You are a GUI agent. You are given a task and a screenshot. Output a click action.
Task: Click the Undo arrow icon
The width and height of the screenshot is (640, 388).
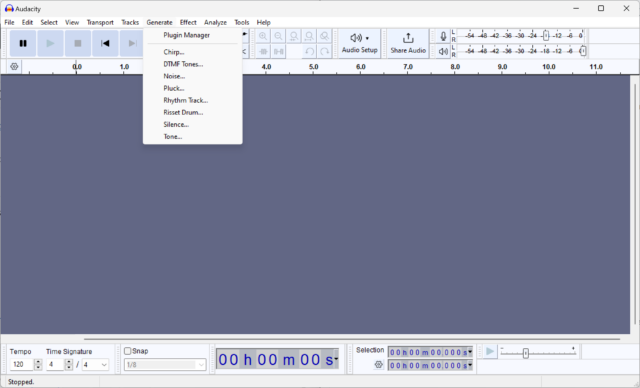309,51
